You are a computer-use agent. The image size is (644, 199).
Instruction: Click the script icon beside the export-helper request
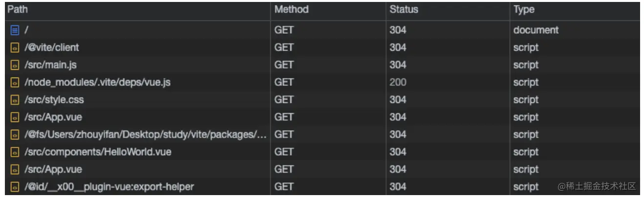(15, 187)
